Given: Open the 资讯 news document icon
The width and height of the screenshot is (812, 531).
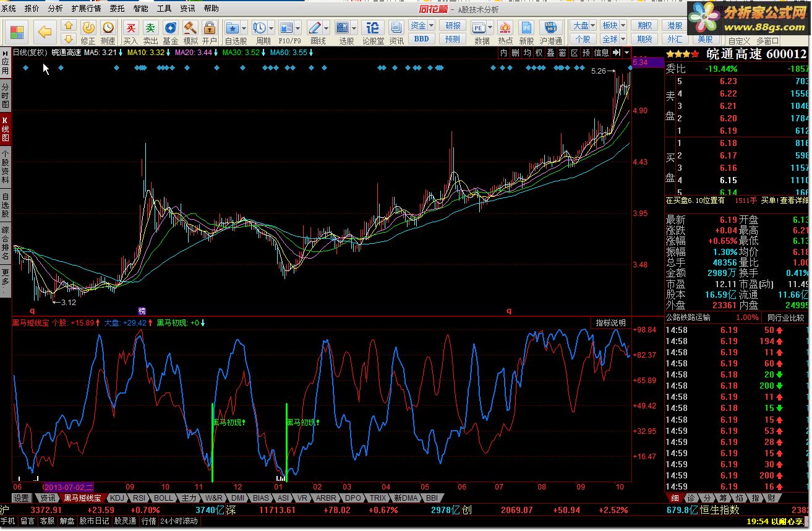Looking at the screenshot, I should click(x=396, y=27).
